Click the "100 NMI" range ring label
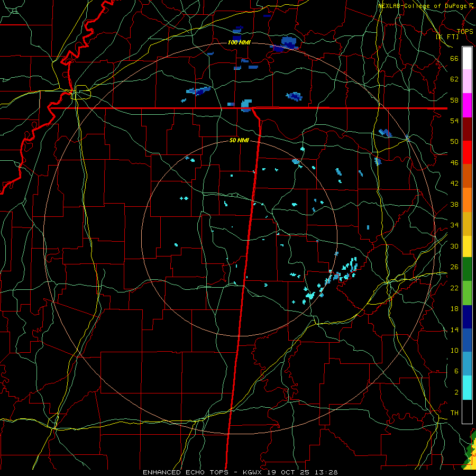476x476 pixels. 239,42
